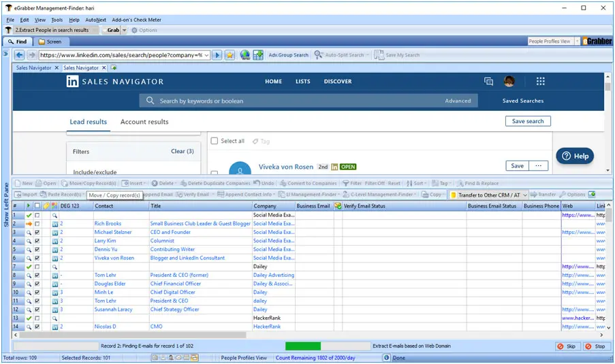
Task: Click the Skip button
Action: tap(567, 346)
